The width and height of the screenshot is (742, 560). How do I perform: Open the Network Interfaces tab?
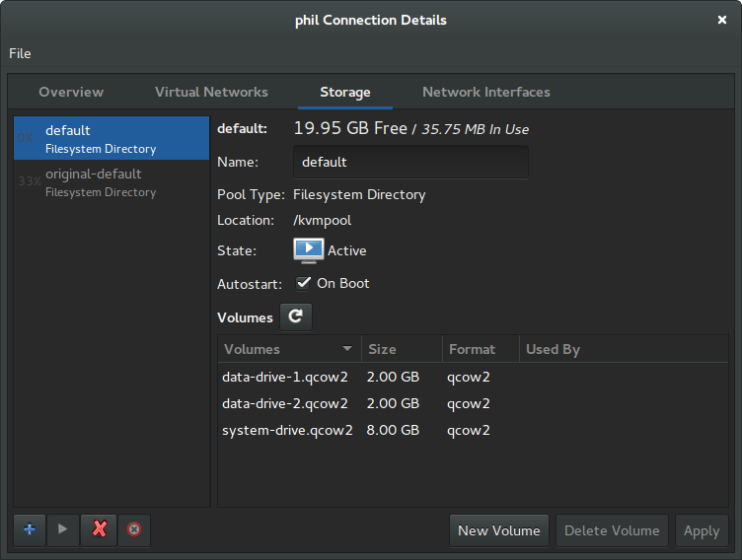(x=486, y=92)
